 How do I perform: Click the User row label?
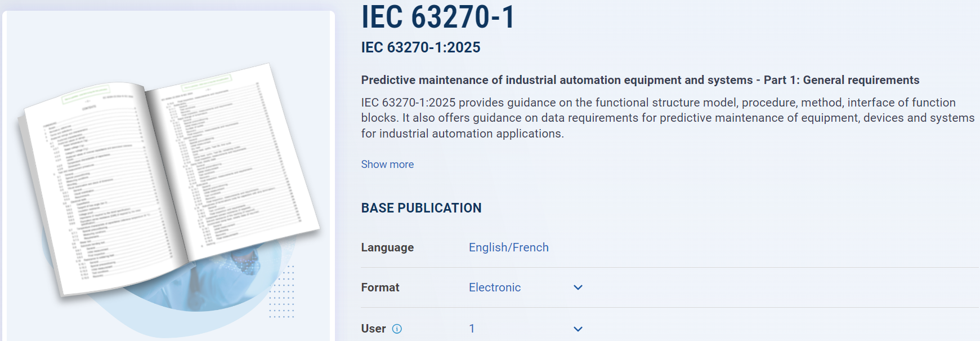tap(373, 329)
